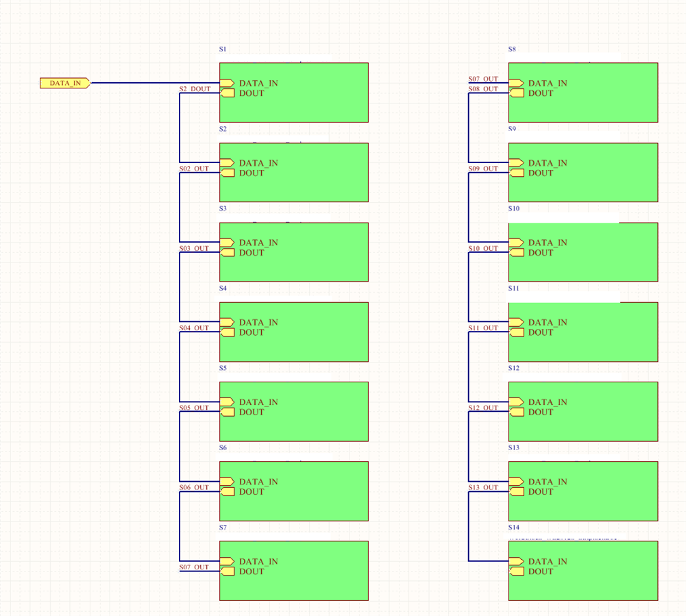Select the S2_DOUT net label
Viewport: 686px width, 616px height.
tap(195, 89)
